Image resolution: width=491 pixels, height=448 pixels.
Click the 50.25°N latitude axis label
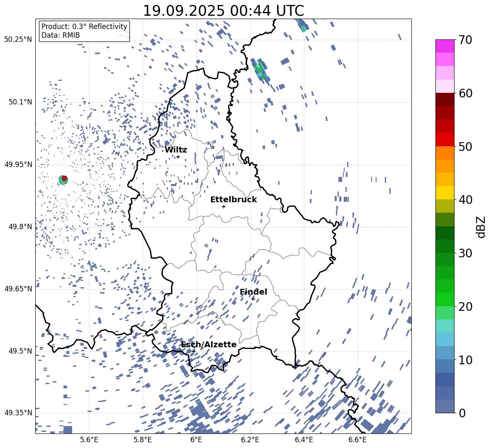pyautogui.click(x=18, y=40)
